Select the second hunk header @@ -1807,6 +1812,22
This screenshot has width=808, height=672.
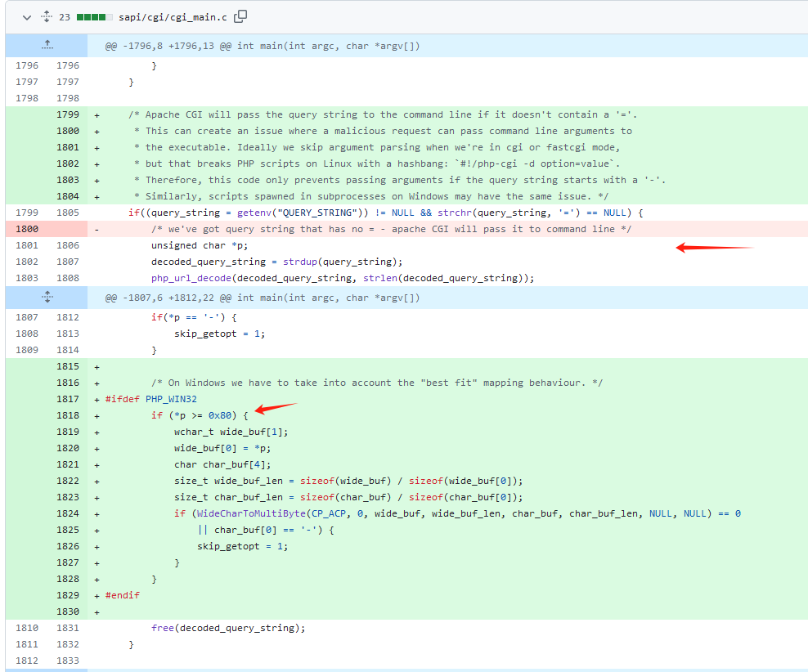pos(263,298)
